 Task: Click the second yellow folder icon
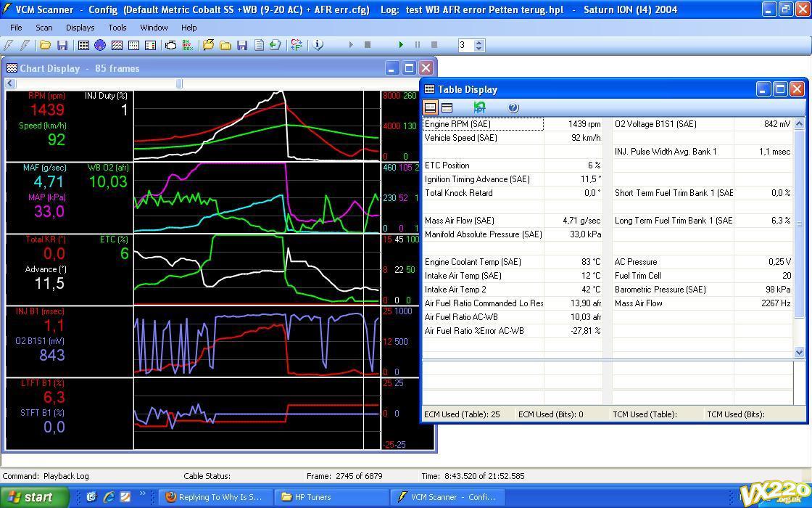225,45
